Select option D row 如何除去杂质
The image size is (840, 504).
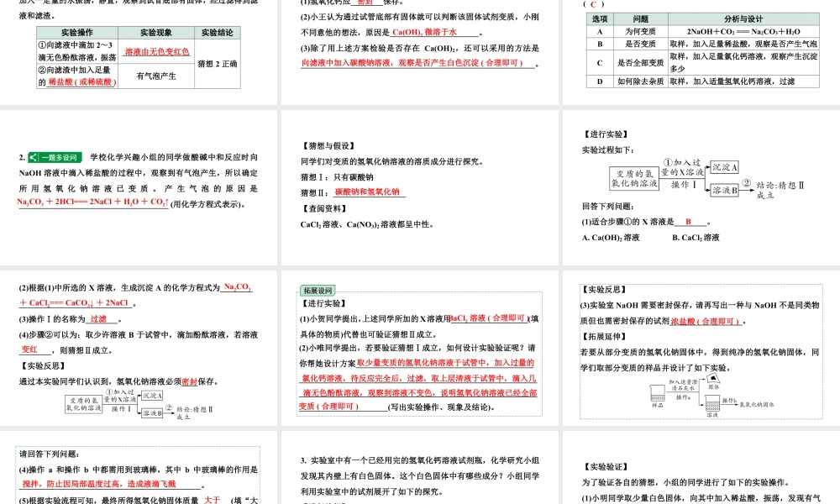(x=640, y=82)
